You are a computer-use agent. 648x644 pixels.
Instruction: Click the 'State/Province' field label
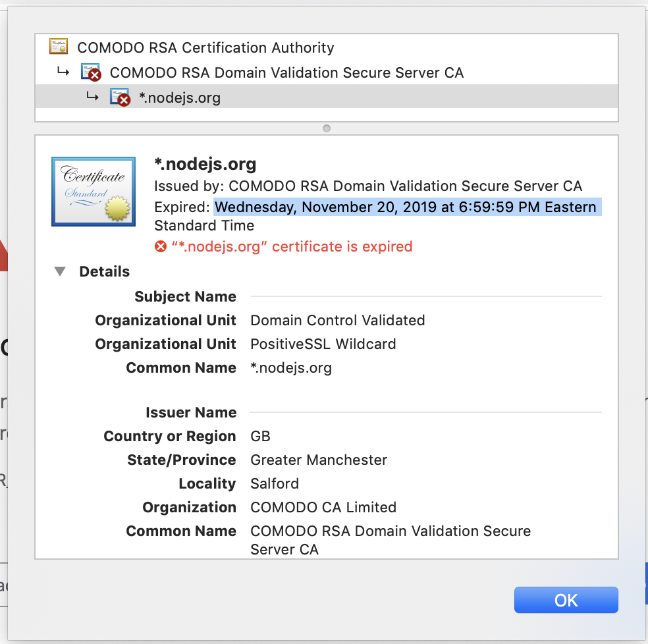[x=181, y=460]
